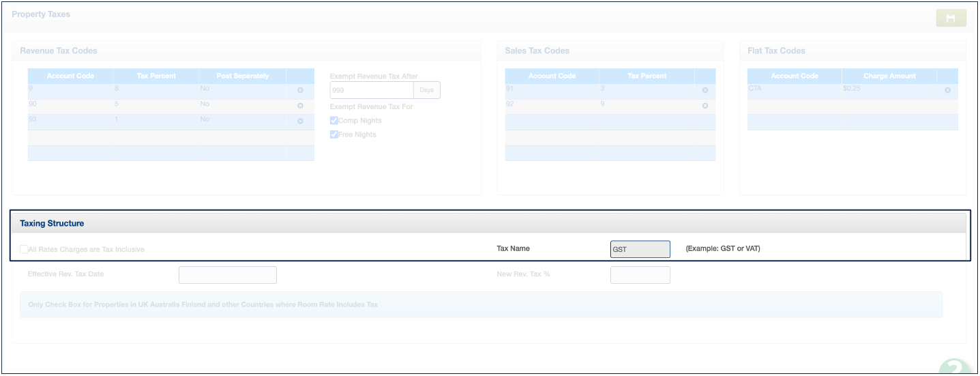Select the CTA account code cell
Image resolution: width=980 pixels, height=376 pixels.
point(795,89)
